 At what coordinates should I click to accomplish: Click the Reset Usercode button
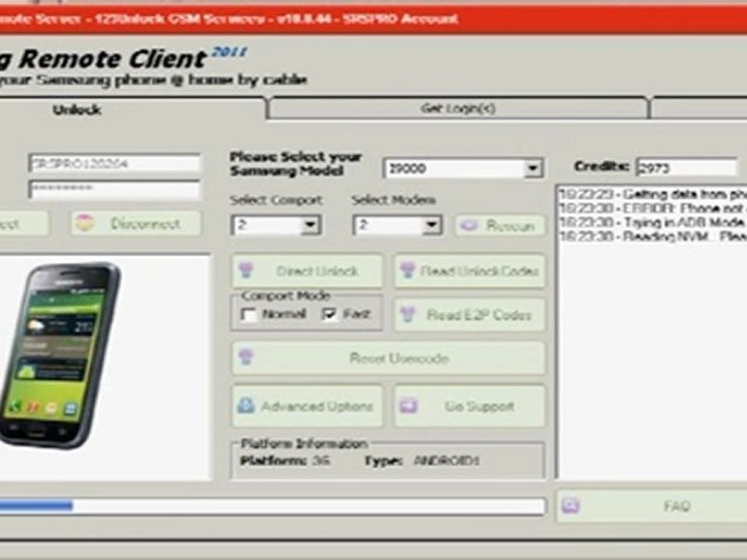click(388, 358)
